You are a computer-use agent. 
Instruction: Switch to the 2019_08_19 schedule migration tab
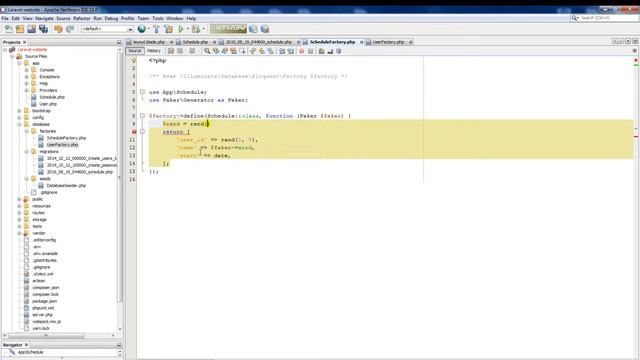click(x=259, y=42)
